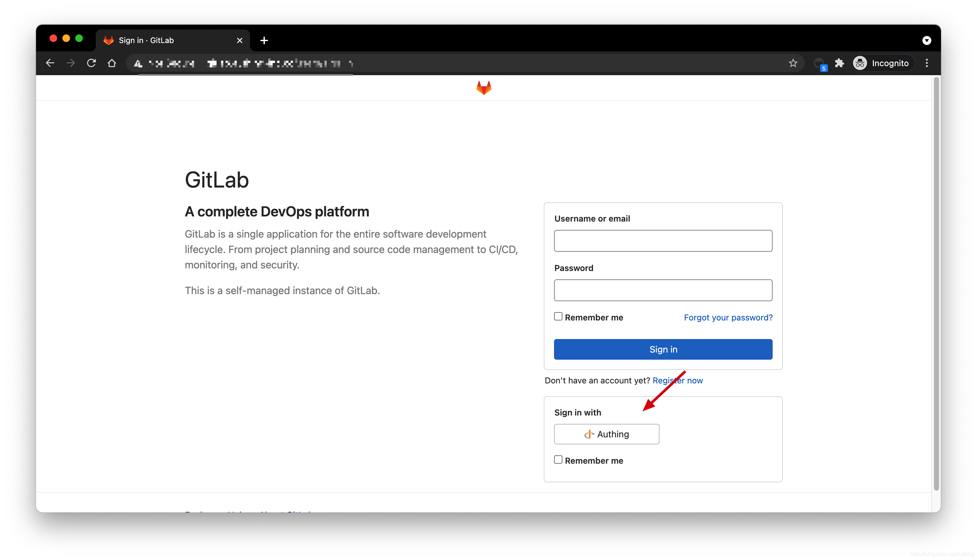Click the home icon in the toolbar
Image resolution: width=977 pixels, height=560 pixels.
click(112, 63)
